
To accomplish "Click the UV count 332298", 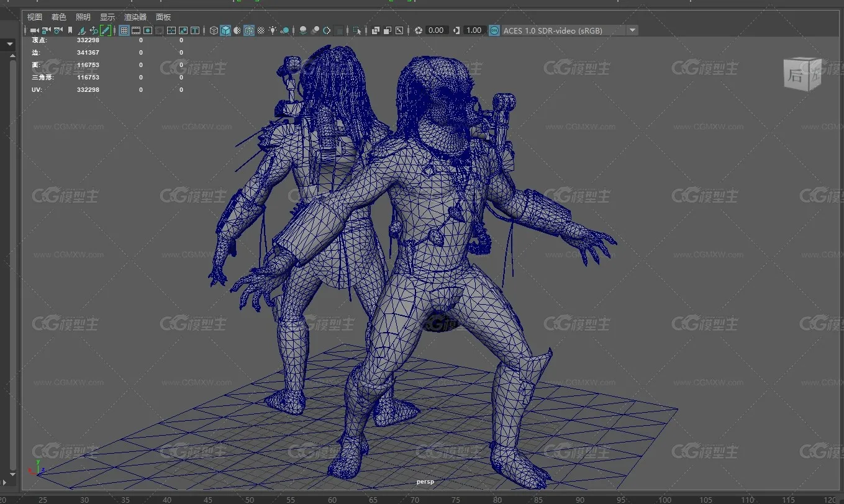I will pos(88,89).
